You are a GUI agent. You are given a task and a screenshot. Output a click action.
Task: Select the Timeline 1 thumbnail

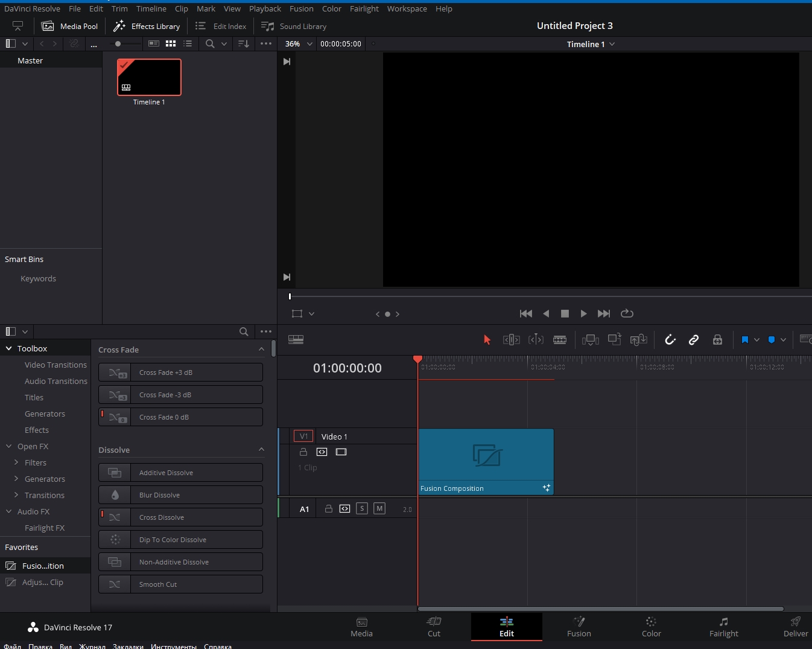149,77
